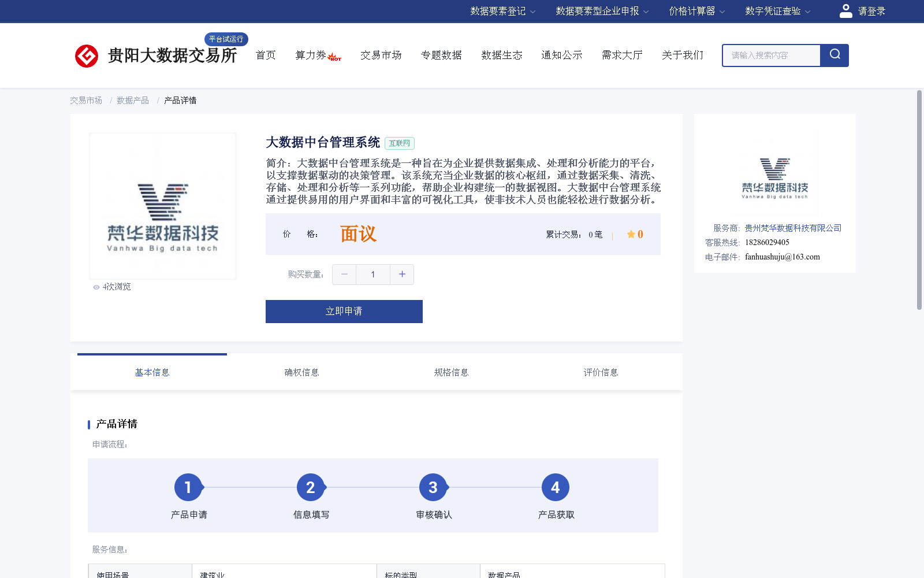
Task: Click the 立即申请 button
Action: click(344, 312)
